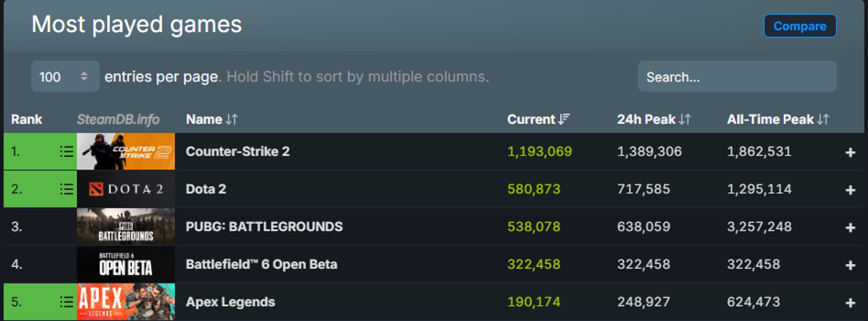Select current player count 1,193,069
Viewport: 868px width, 321px height.
pyautogui.click(x=539, y=152)
